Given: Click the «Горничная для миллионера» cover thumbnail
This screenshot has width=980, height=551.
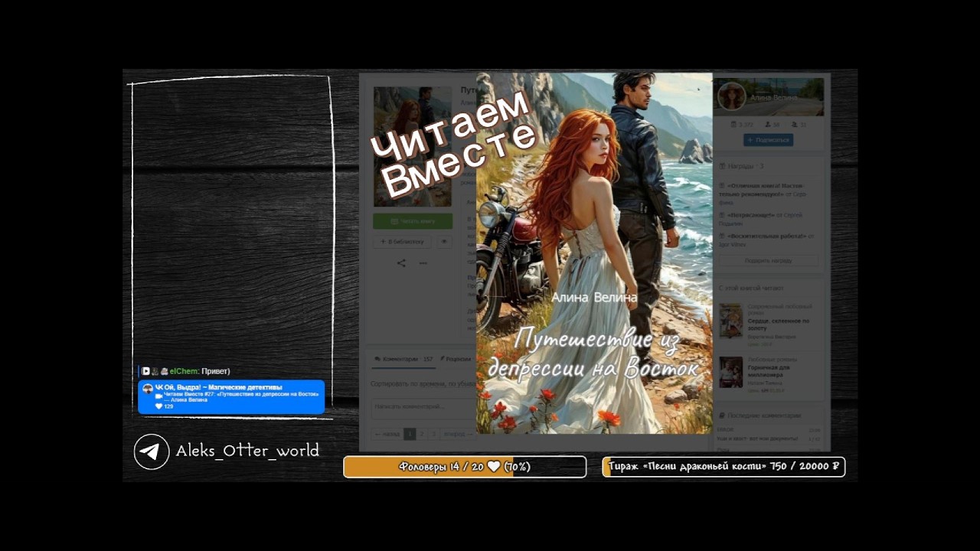Looking at the screenshot, I should pyautogui.click(x=730, y=373).
